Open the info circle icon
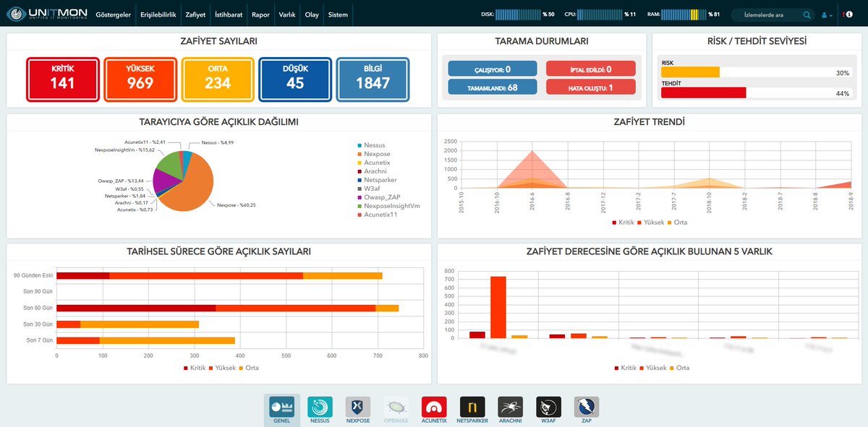868x427 pixels. click(849, 14)
